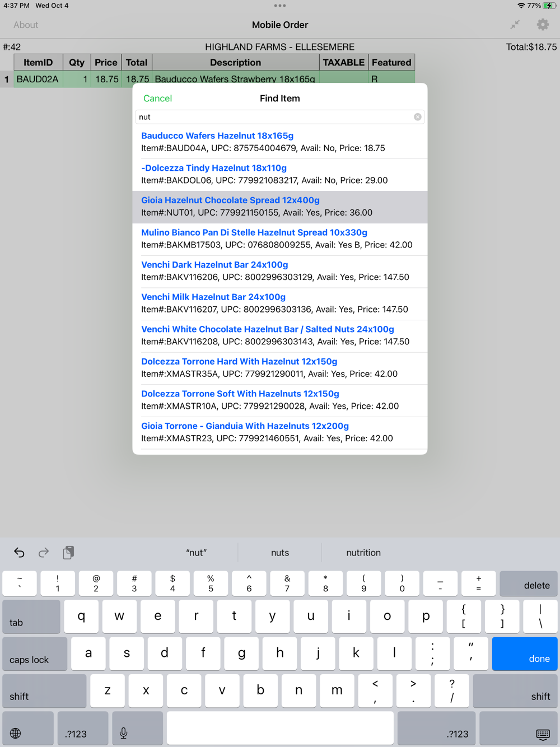Tap Cancel in the Find Item dialog

157,99
